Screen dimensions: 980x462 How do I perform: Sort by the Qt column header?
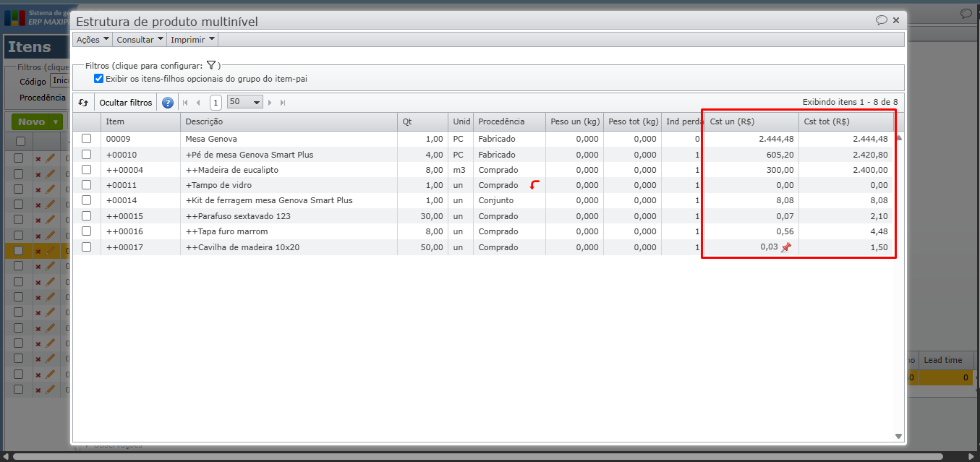(422, 121)
